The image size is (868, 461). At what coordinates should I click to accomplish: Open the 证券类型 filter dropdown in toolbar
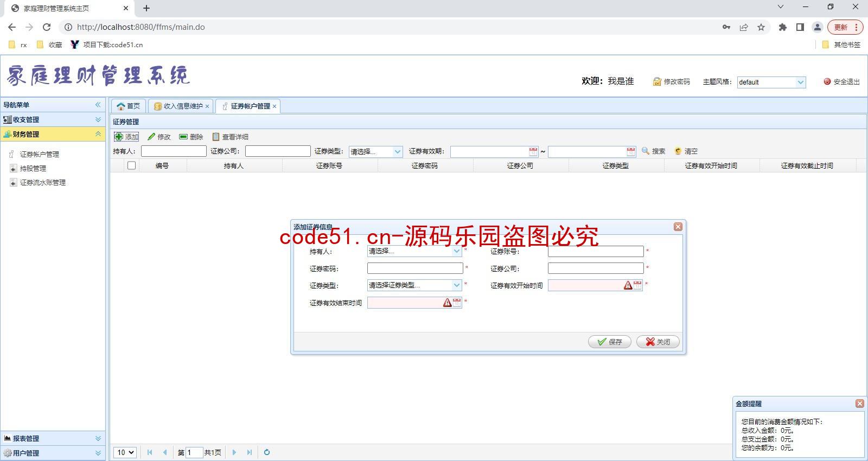tap(398, 152)
